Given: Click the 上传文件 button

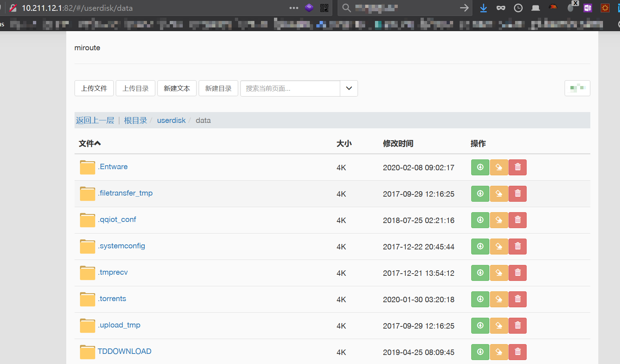Looking at the screenshot, I should tap(94, 88).
